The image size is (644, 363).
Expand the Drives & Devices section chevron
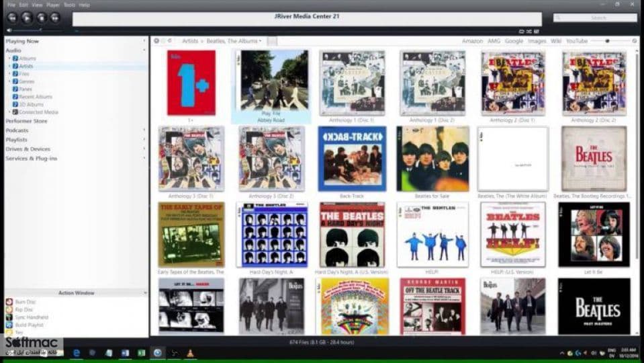[x=144, y=149]
